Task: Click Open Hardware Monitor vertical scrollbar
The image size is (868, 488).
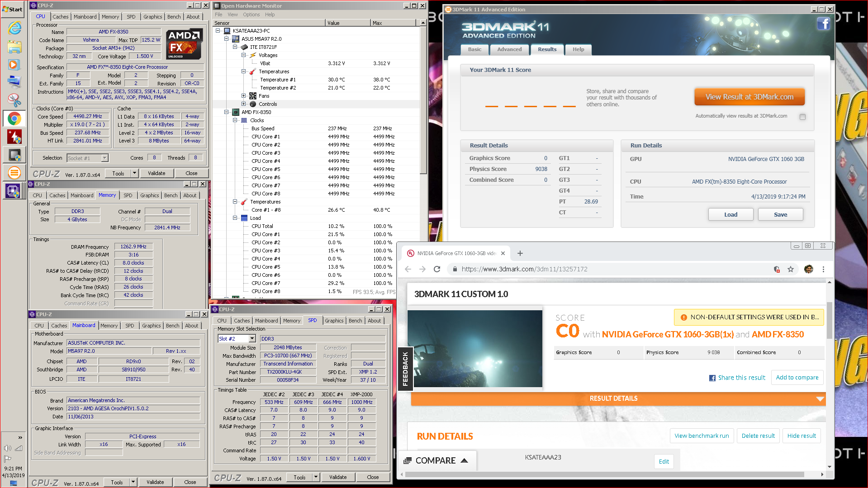Action: (423, 99)
